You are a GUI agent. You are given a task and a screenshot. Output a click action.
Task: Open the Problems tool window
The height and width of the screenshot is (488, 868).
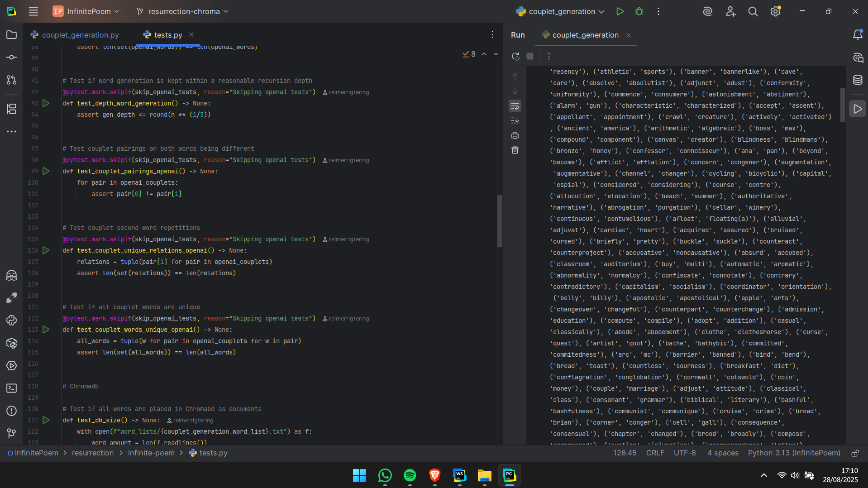pos(12,411)
